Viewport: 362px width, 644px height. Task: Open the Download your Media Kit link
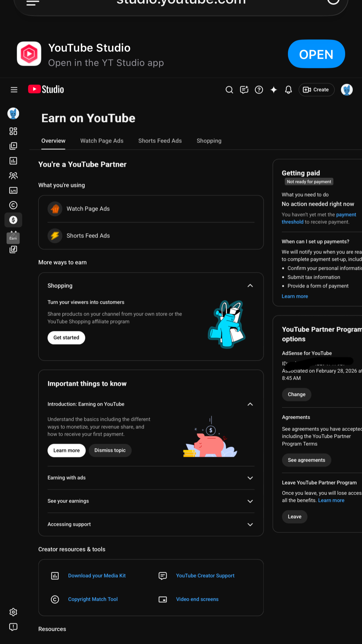coord(97,575)
